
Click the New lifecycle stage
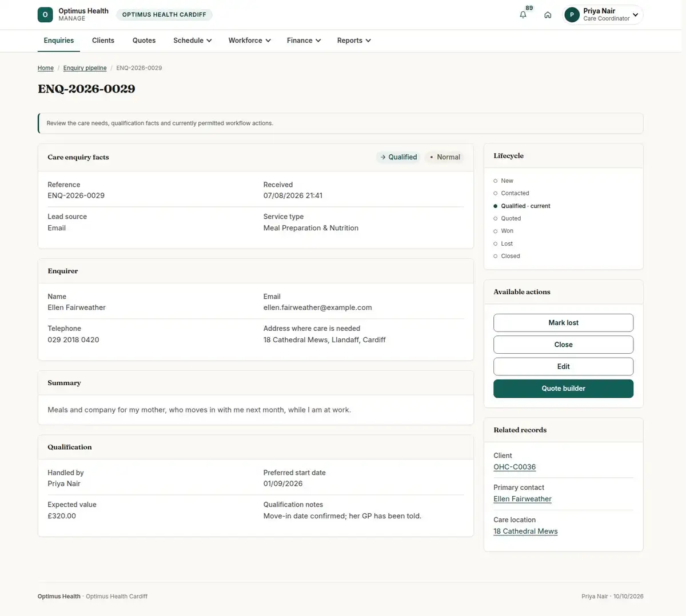point(507,181)
